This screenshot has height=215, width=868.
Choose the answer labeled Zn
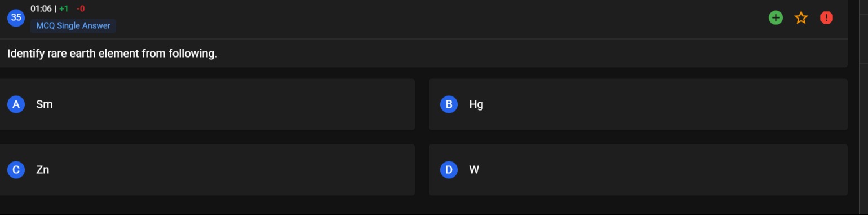tap(43, 170)
